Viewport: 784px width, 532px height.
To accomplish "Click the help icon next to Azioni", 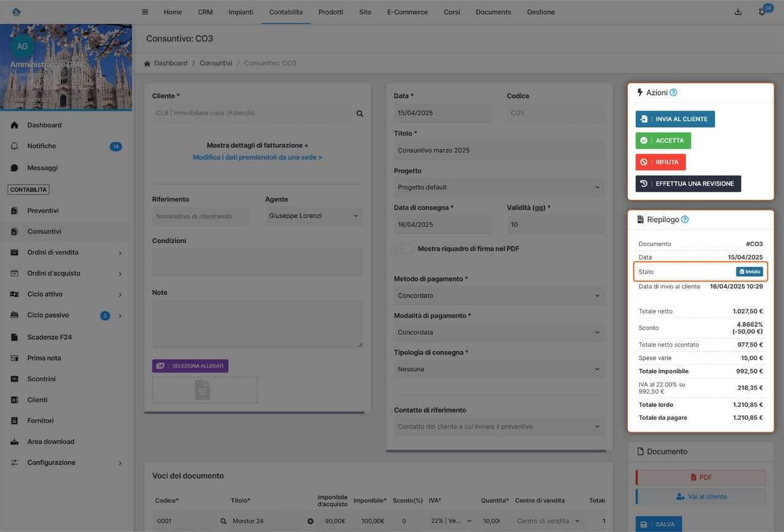I will click(x=673, y=92).
